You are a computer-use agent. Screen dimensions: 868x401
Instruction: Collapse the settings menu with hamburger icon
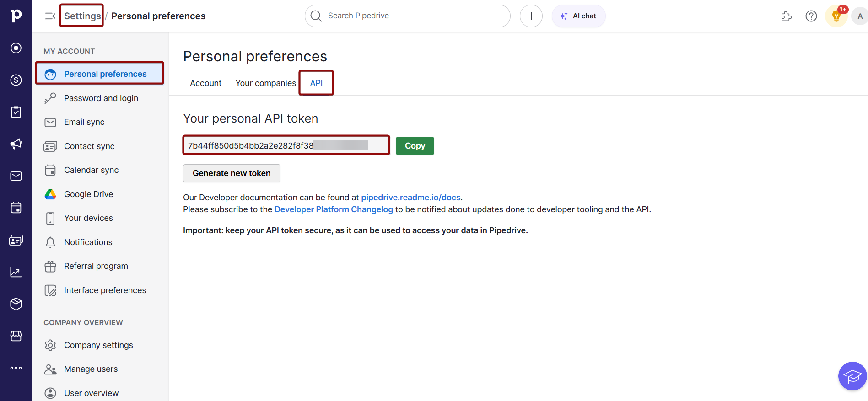50,16
